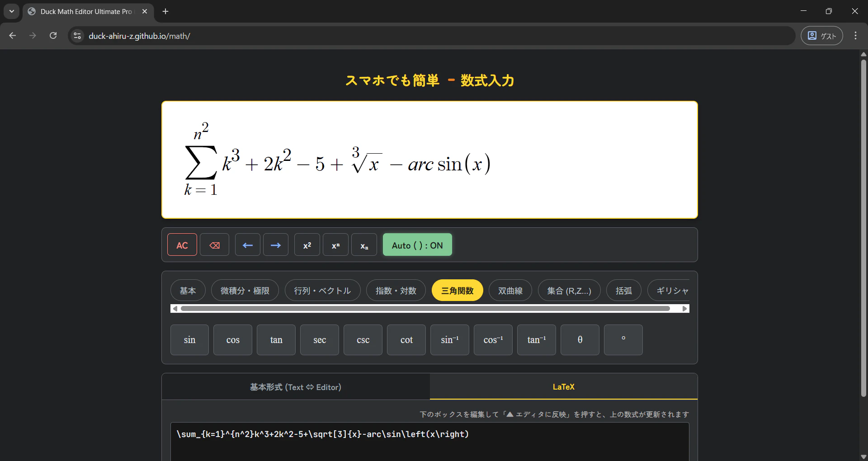The width and height of the screenshot is (868, 461).
Task: Click inside the LaTeX code textbox
Action: 429,442
